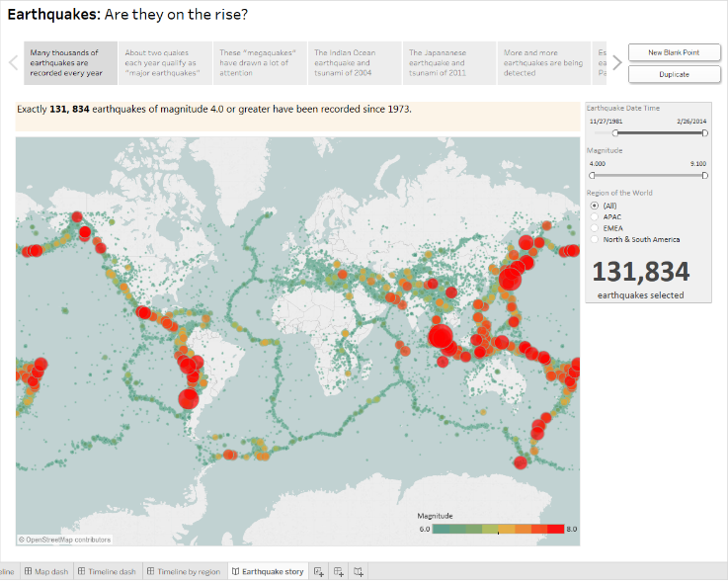Select the EMEA region radio button

(595, 228)
